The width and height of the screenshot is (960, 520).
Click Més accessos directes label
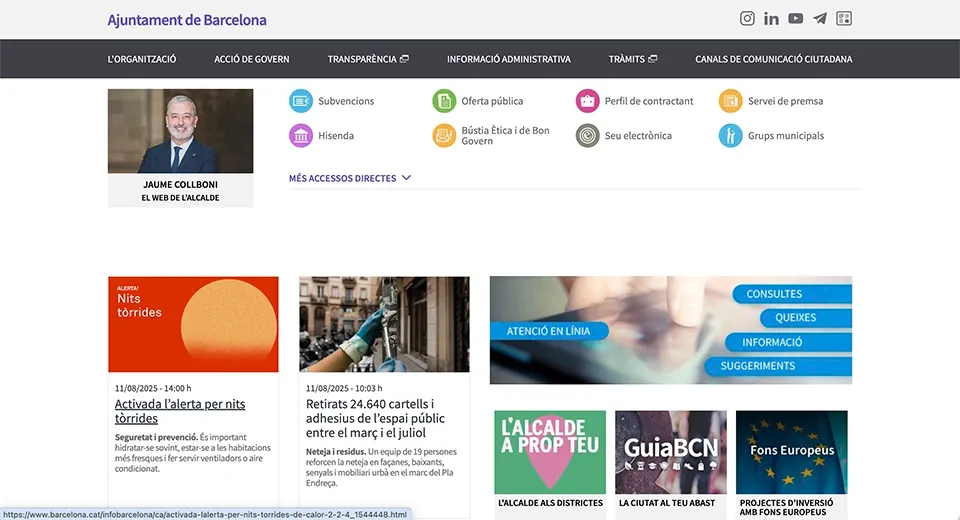pyautogui.click(x=342, y=178)
